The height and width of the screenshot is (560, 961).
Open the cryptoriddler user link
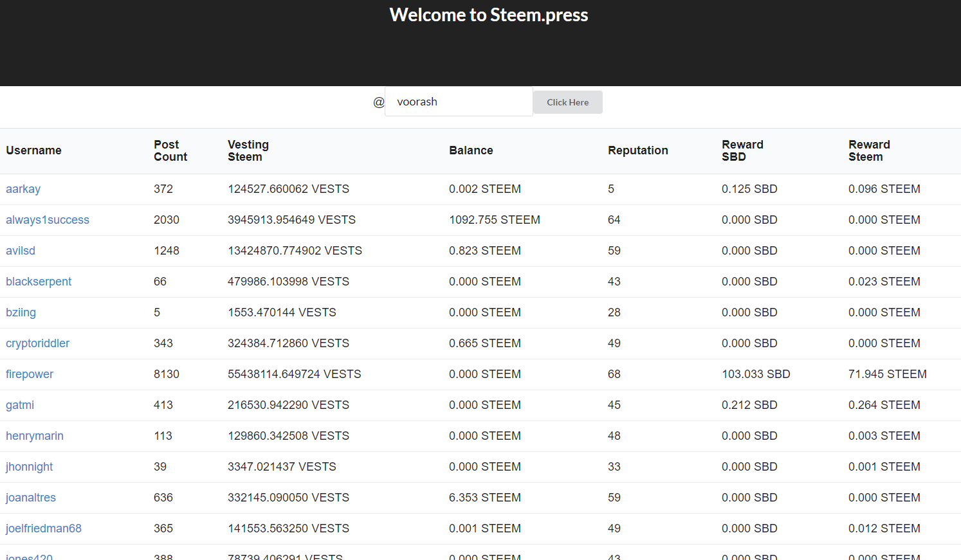[37, 343]
